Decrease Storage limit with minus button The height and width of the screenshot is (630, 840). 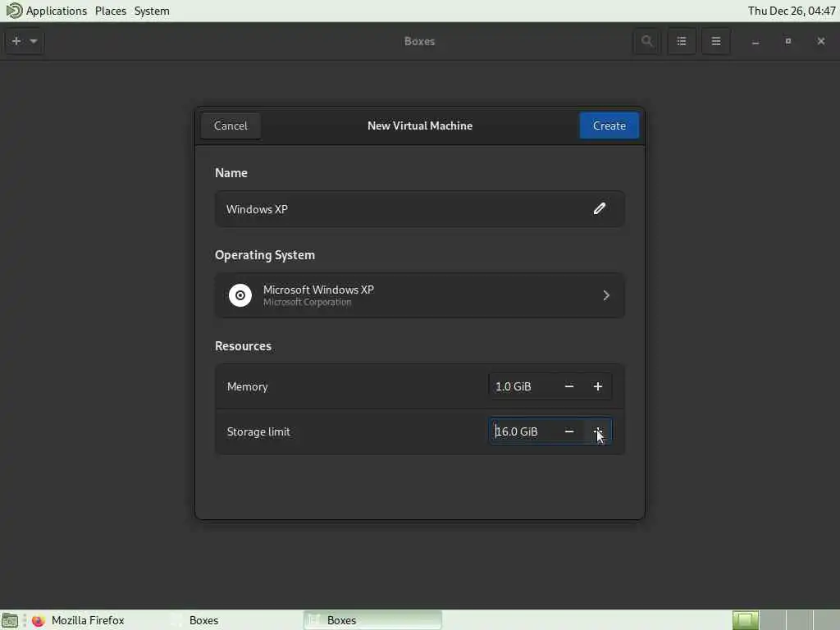(x=569, y=431)
